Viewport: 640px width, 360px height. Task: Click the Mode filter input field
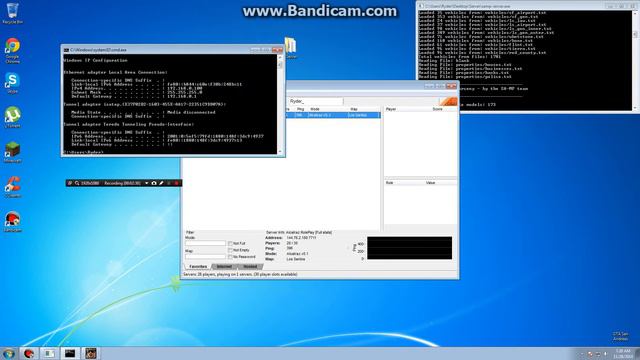tap(205, 243)
